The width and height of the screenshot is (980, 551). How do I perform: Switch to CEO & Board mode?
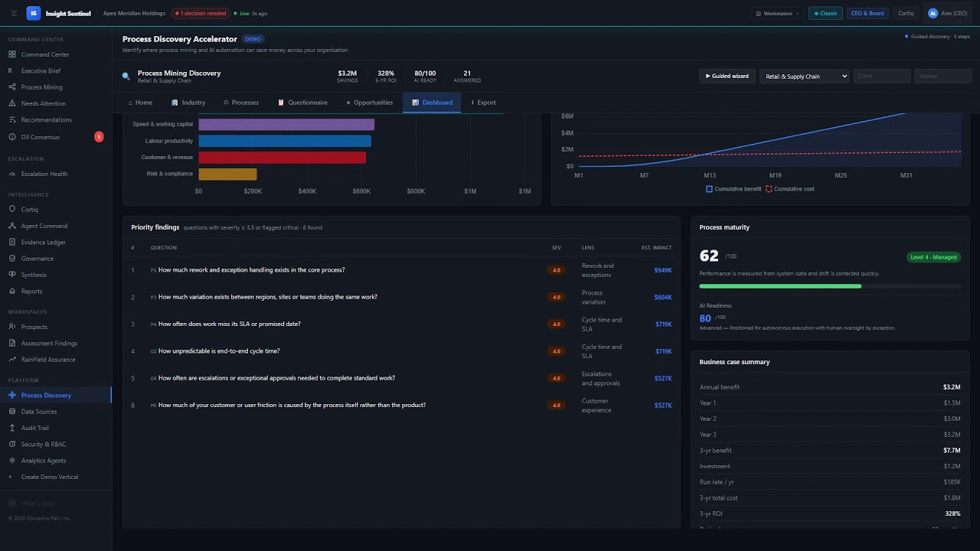[x=867, y=13]
